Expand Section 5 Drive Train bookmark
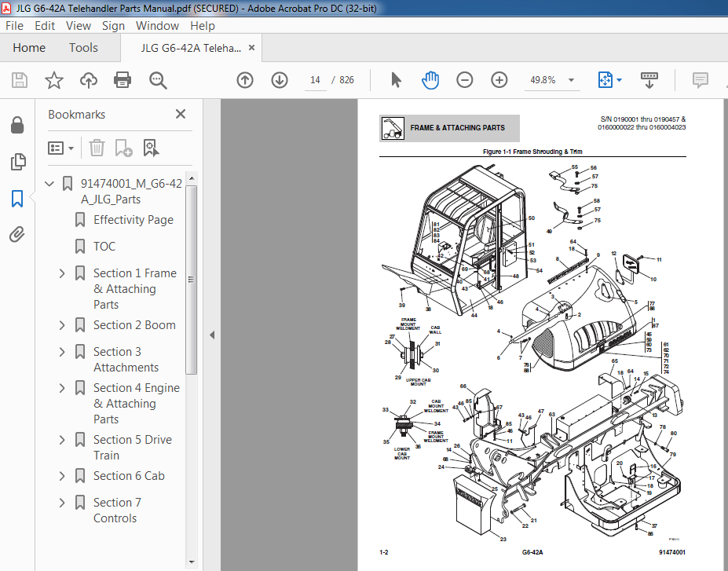The width and height of the screenshot is (728, 571). point(62,440)
